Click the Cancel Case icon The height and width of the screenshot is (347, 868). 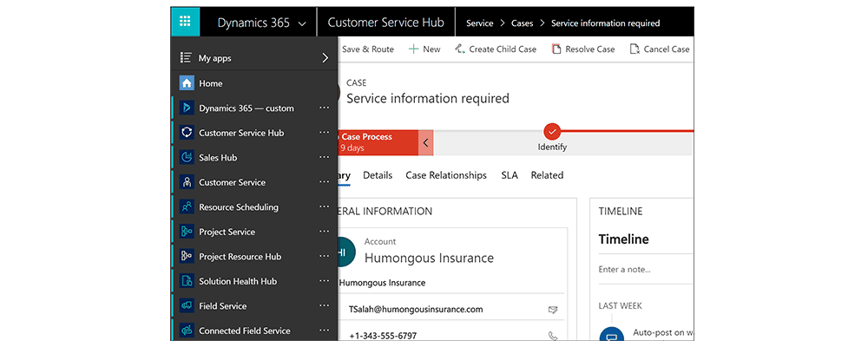click(x=635, y=49)
